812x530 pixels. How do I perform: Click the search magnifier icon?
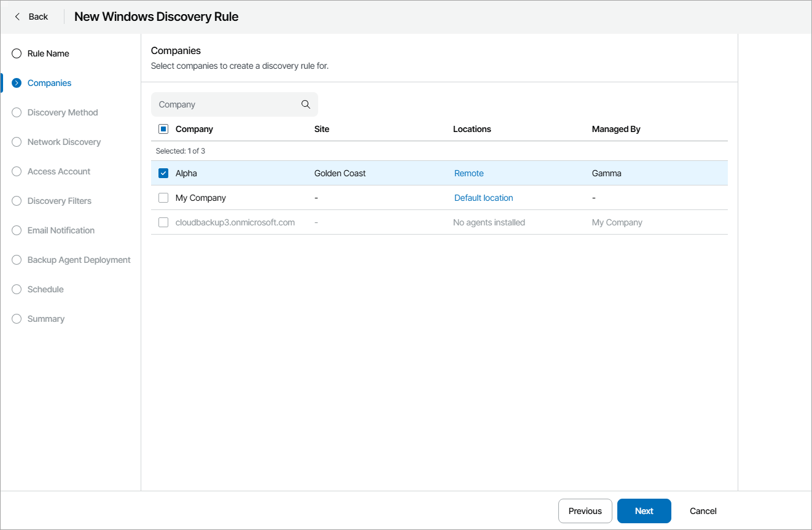306,104
